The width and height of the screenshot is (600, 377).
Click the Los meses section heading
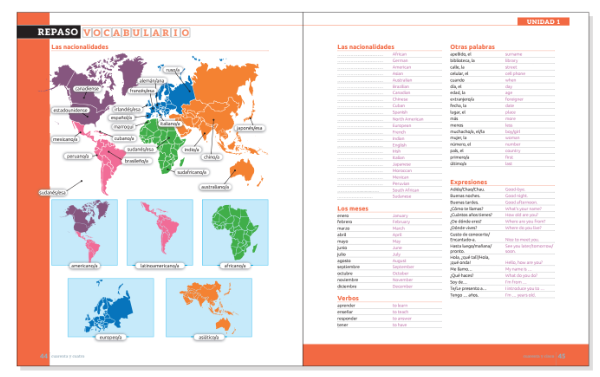[x=352, y=209]
